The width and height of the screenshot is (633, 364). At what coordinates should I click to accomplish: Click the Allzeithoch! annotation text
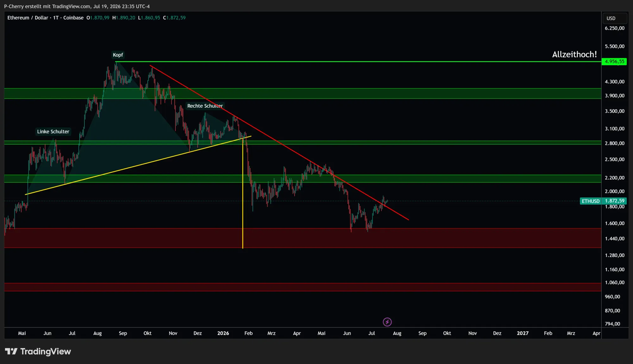click(574, 54)
